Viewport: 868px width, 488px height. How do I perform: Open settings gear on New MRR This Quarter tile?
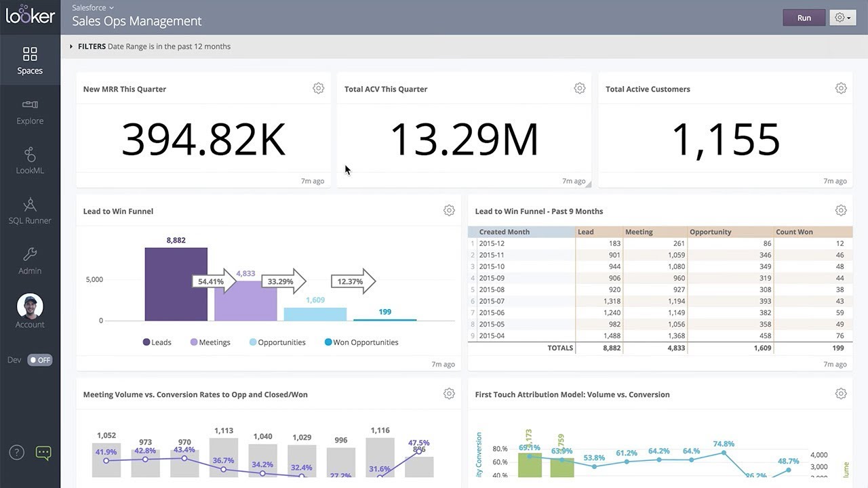[319, 88]
